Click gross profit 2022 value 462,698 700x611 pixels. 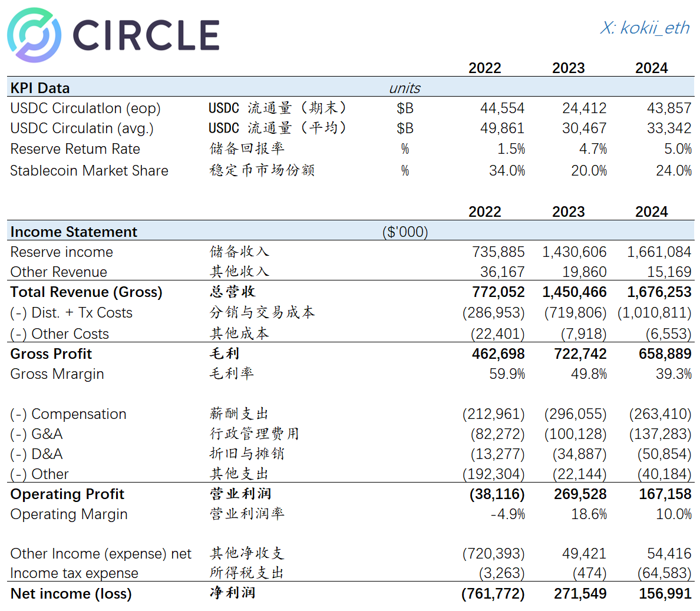(498, 354)
